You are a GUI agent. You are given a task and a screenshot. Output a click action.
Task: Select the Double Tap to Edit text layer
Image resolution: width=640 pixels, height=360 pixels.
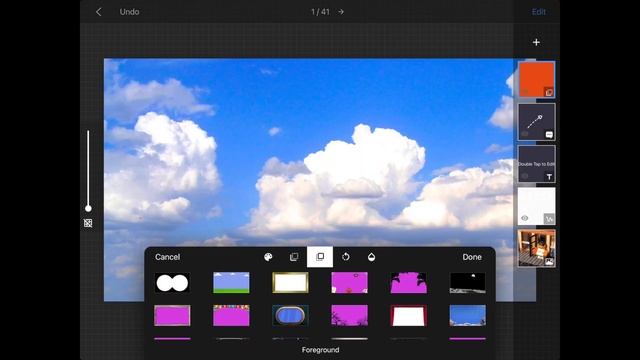tap(536, 164)
